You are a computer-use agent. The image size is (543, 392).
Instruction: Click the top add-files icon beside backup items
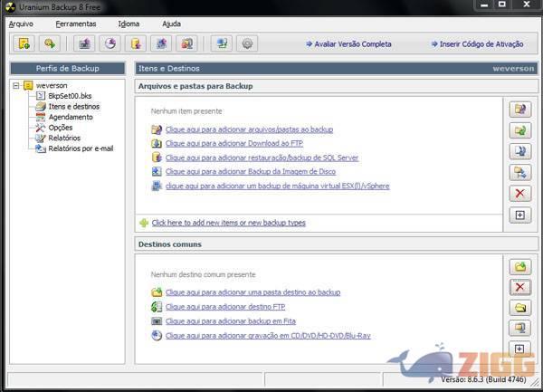(x=519, y=110)
